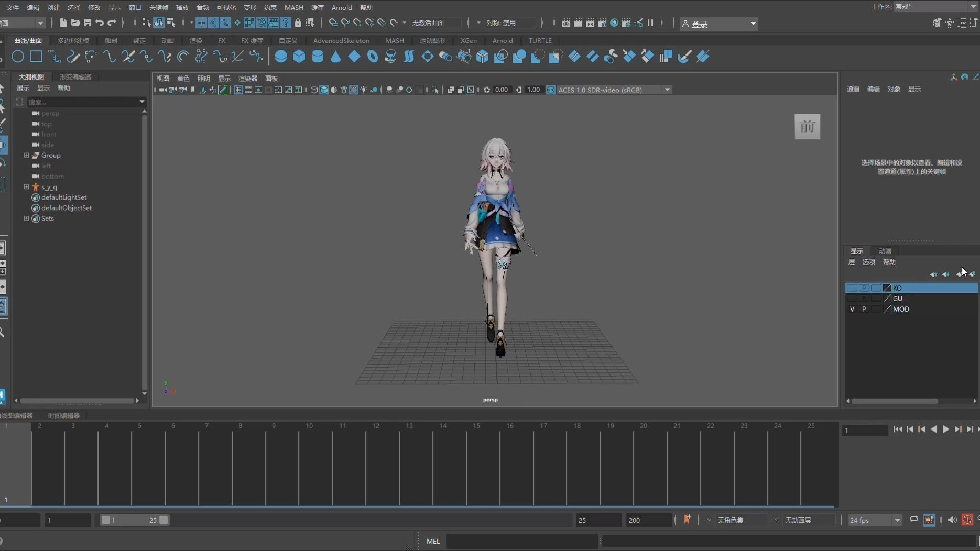Image resolution: width=980 pixels, height=551 pixels.
Task: Click the KO layer color swatch
Action: point(887,288)
